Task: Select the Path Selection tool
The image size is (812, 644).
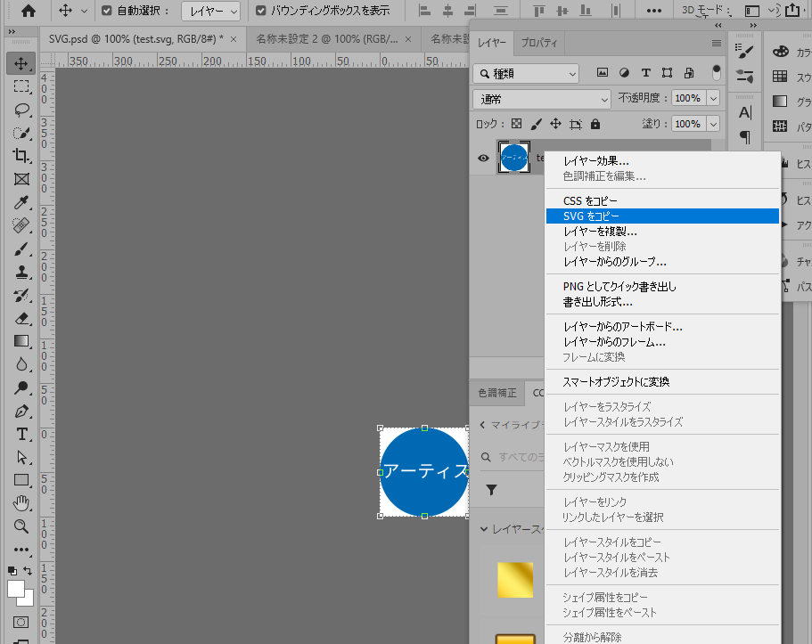Action: point(21,458)
